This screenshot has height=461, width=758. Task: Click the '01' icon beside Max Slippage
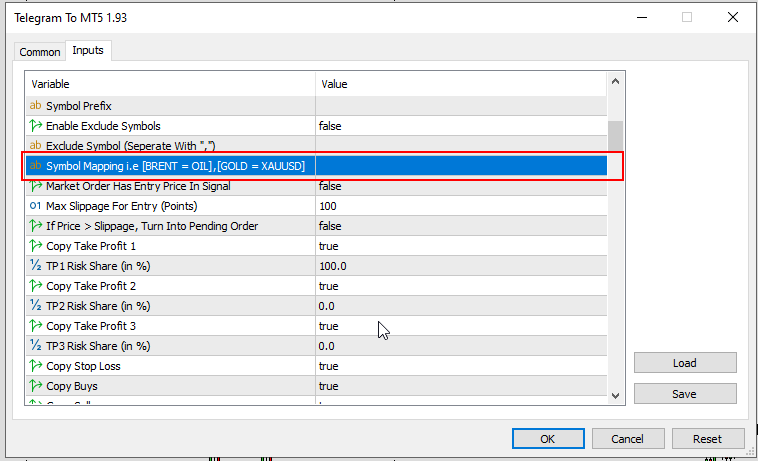[x=36, y=206]
